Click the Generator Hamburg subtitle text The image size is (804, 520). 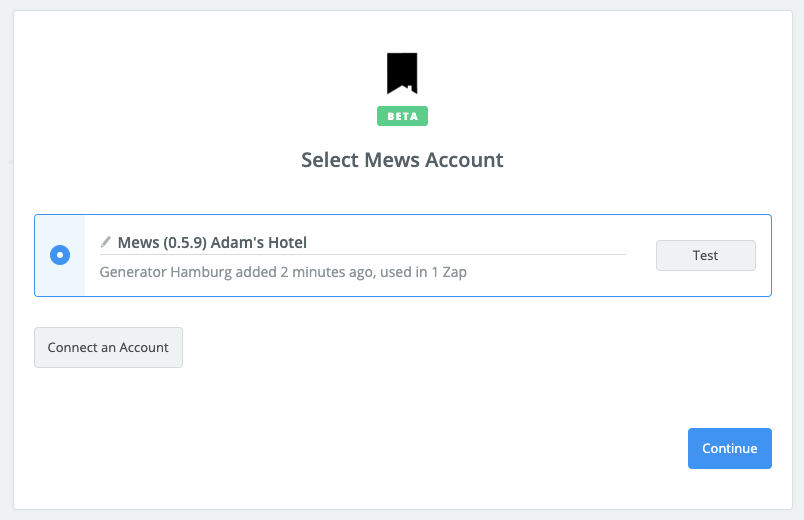coord(283,272)
